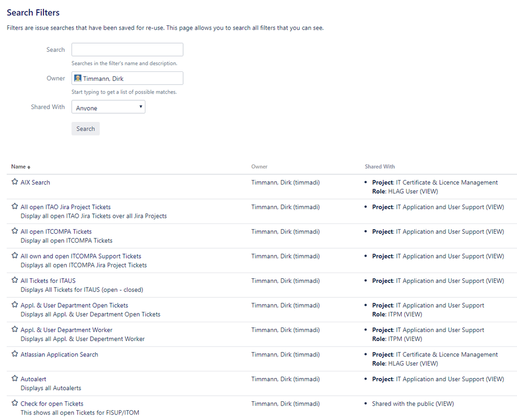This screenshot has width=517, height=420.
Task: Open Atlassian Application Search filter link
Action: (59, 355)
